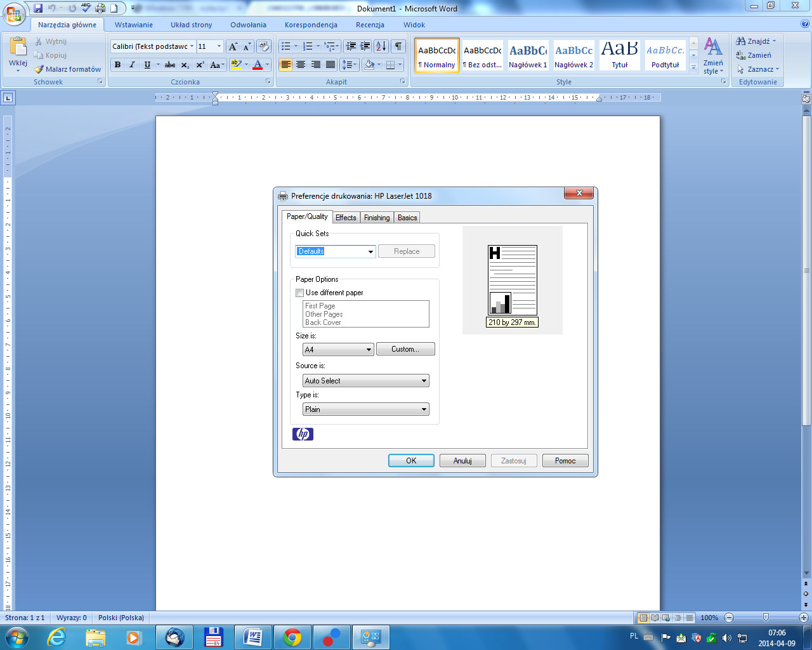Apply subscript formatting
The image size is (812, 650).
coord(185,65)
